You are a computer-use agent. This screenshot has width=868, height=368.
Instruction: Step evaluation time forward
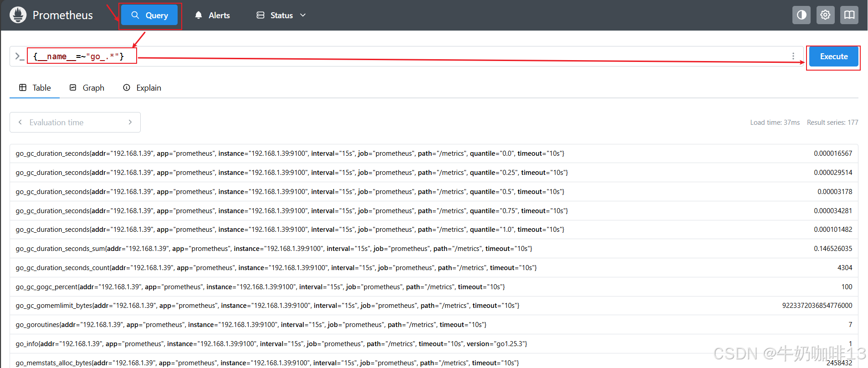click(130, 122)
